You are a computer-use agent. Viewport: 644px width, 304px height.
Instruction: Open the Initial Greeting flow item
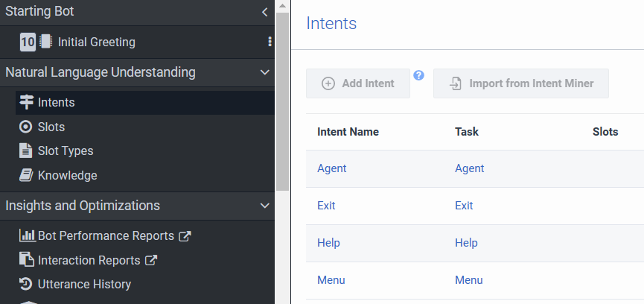(97, 42)
